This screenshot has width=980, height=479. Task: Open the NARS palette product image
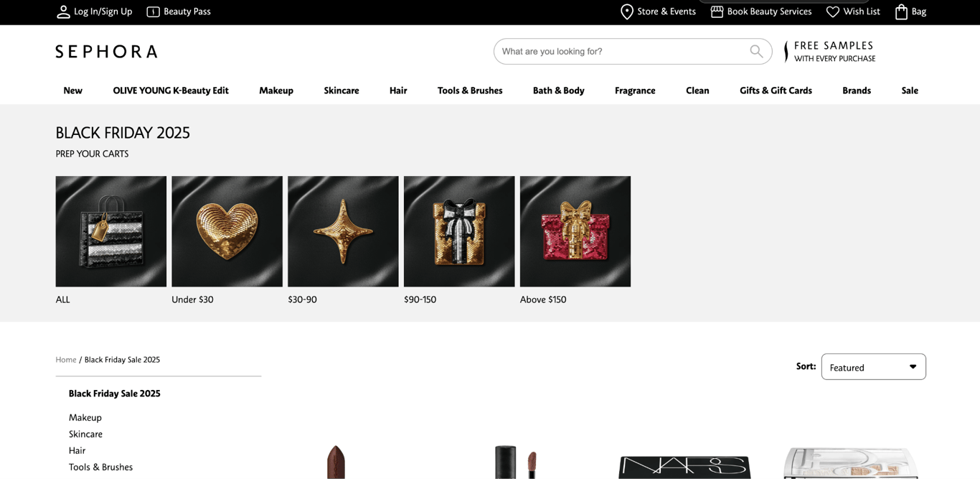pos(684,467)
